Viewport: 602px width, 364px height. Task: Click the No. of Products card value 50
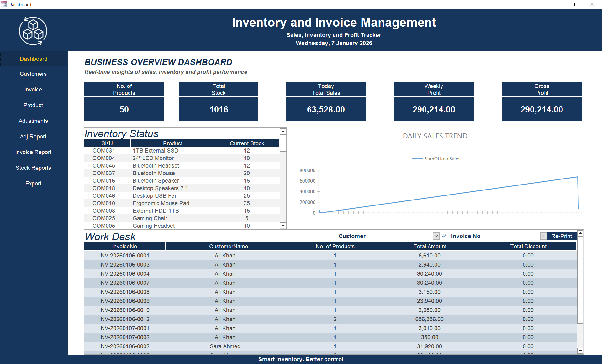pyautogui.click(x=124, y=109)
